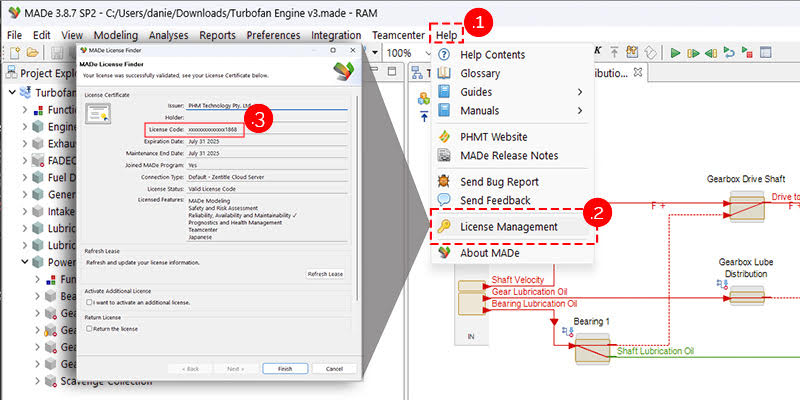
Task: Choose Send Feedback menu entry
Action: [x=512, y=200]
